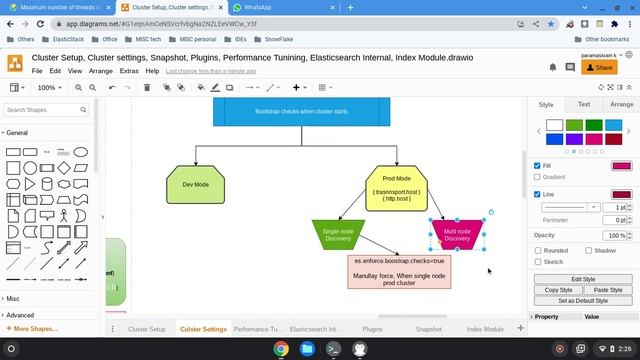Open the waypoints style dropdown
The width and height of the screenshot is (640, 360).
click(x=273, y=87)
